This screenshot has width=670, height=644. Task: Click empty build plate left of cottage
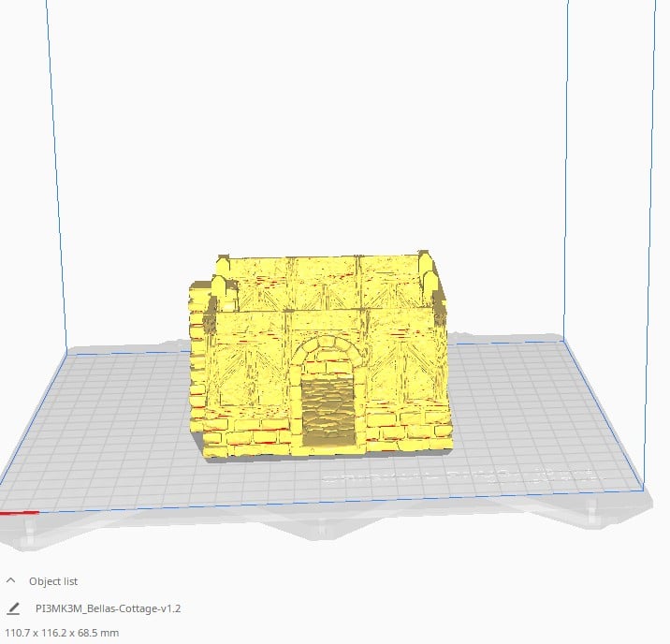point(112,421)
